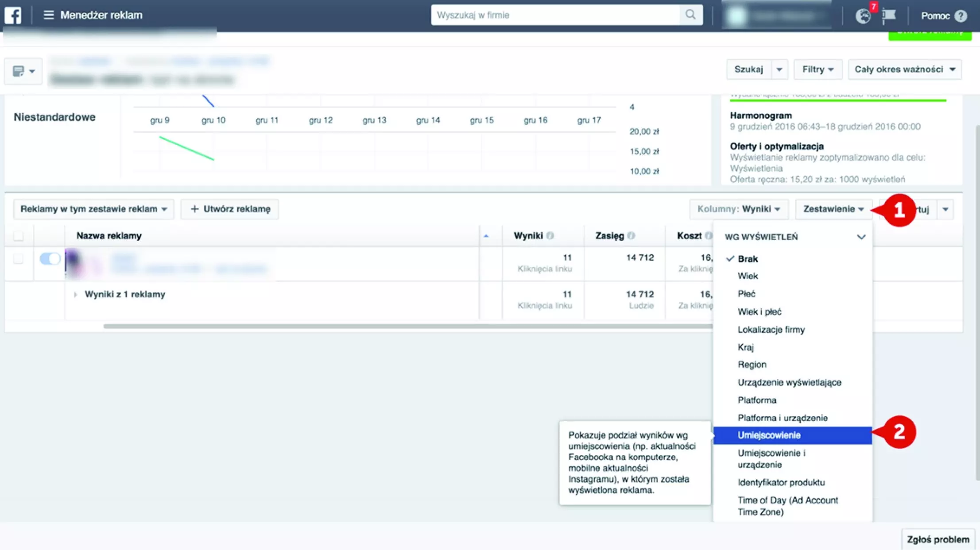Viewport: 980px width, 550px height.
Task: Click the Wyszukaj w firmie search field
Action: (x=554, y=15)
